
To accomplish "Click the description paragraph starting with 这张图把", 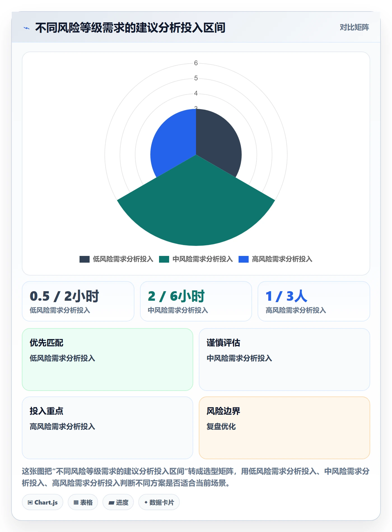I will [x=196, y=477].
